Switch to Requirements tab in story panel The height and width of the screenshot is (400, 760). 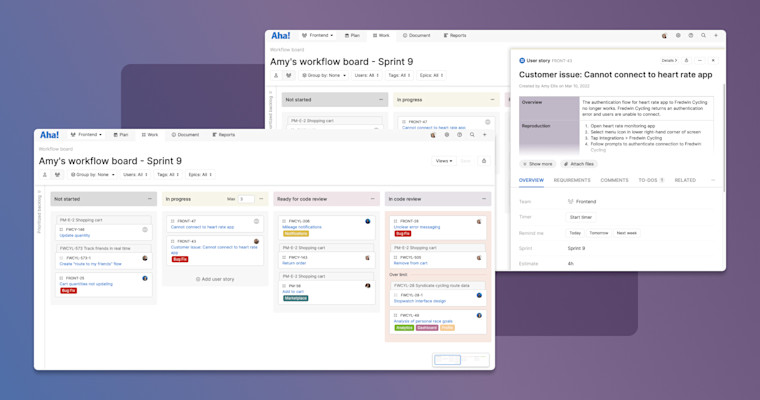[x=572, y=180]
